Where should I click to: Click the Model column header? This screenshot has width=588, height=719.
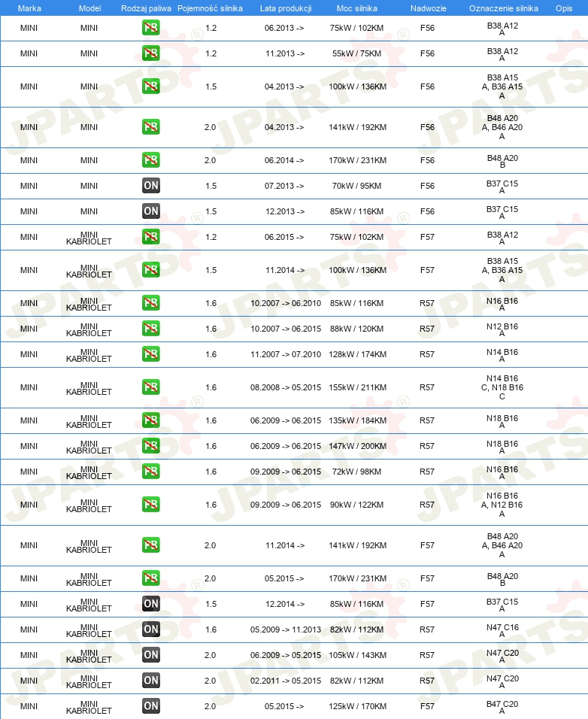point(89,8)
